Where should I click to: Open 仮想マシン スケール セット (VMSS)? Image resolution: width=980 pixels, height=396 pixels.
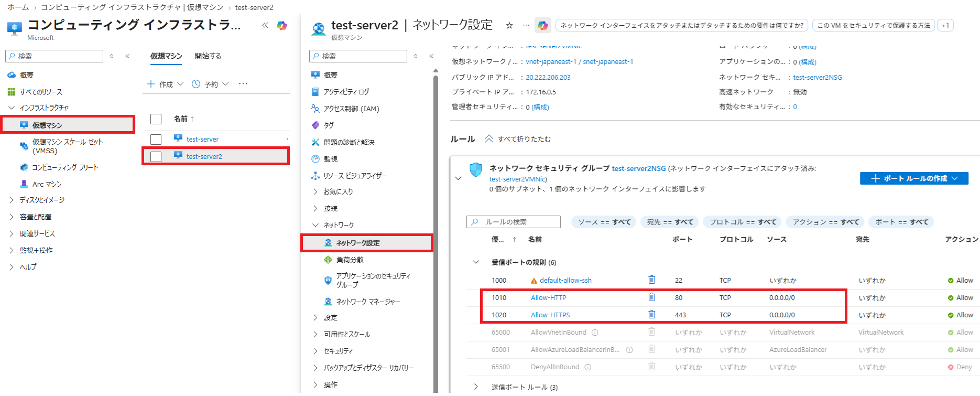(x=67, y=146)
